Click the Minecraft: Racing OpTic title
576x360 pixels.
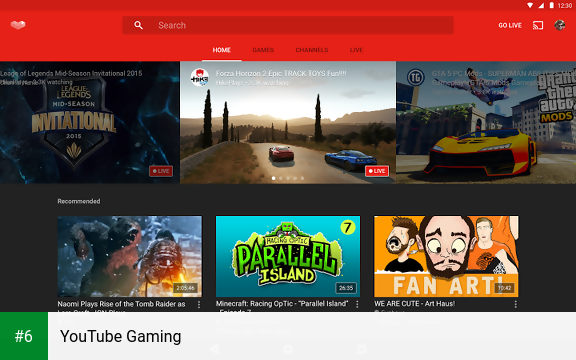[x=282, y=304]
